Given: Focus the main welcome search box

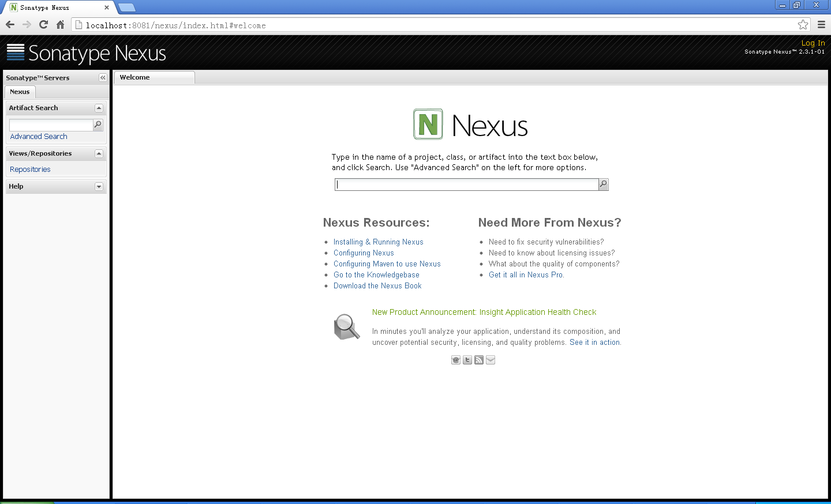Looking at the screenshot, I should pyautogui.click(x=466, y=185).
